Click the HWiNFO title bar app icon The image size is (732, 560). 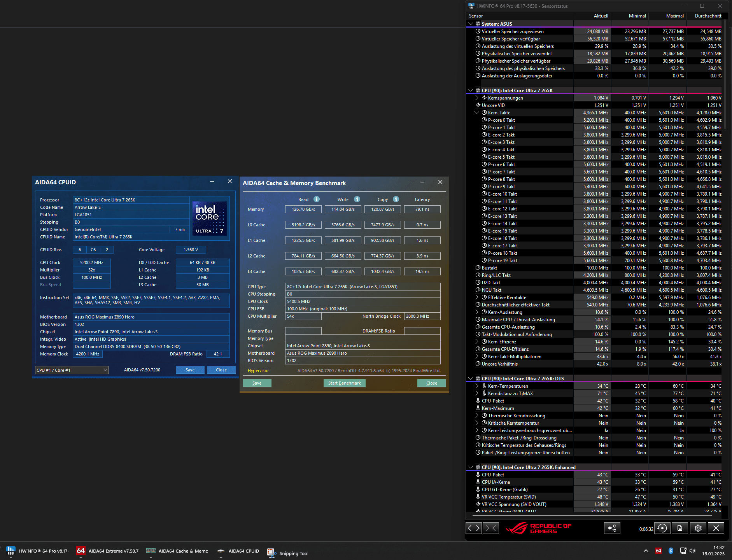click(471, 6)
